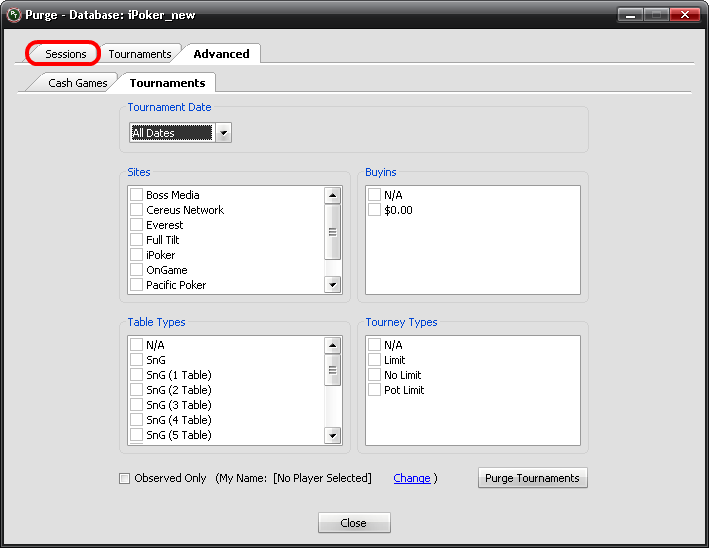Toggle the Observed Only checkbox
This screenshot has height=548, width=709.
[x=125, y=478]
